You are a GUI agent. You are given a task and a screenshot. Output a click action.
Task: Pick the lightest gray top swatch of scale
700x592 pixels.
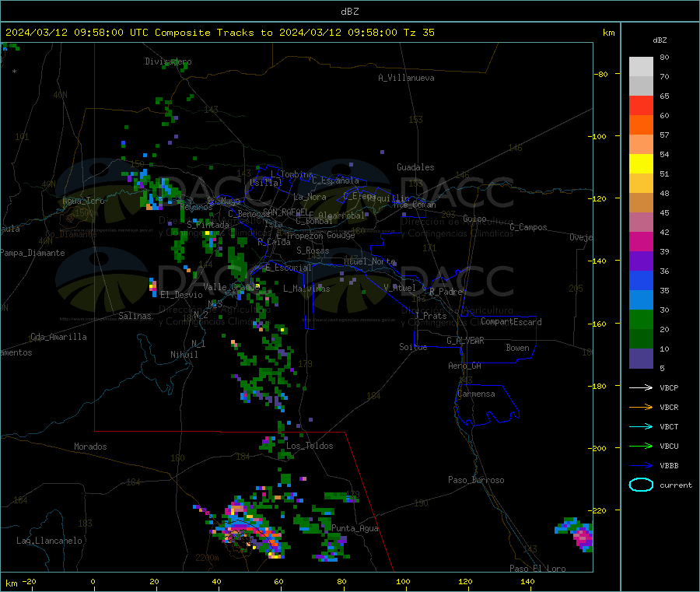[641, 67]
